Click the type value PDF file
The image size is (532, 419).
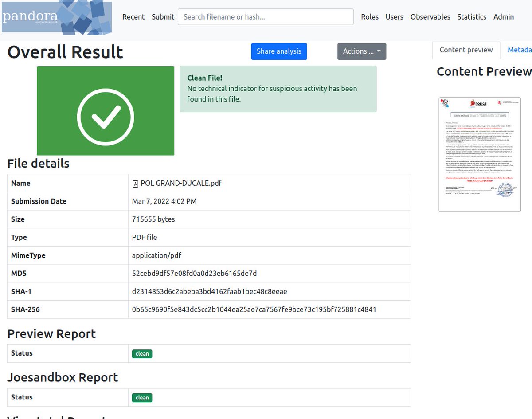tap(145, 238)
